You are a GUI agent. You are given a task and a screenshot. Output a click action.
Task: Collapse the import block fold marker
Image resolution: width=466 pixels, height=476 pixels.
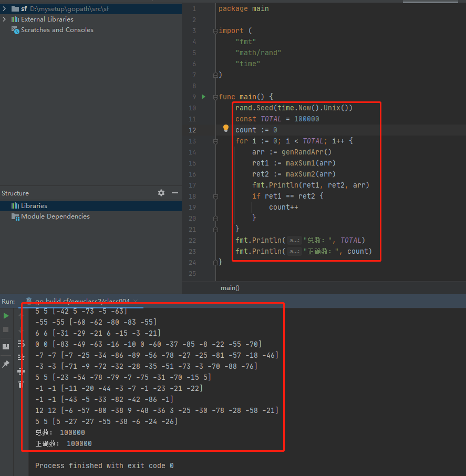(x=215, y=30)
